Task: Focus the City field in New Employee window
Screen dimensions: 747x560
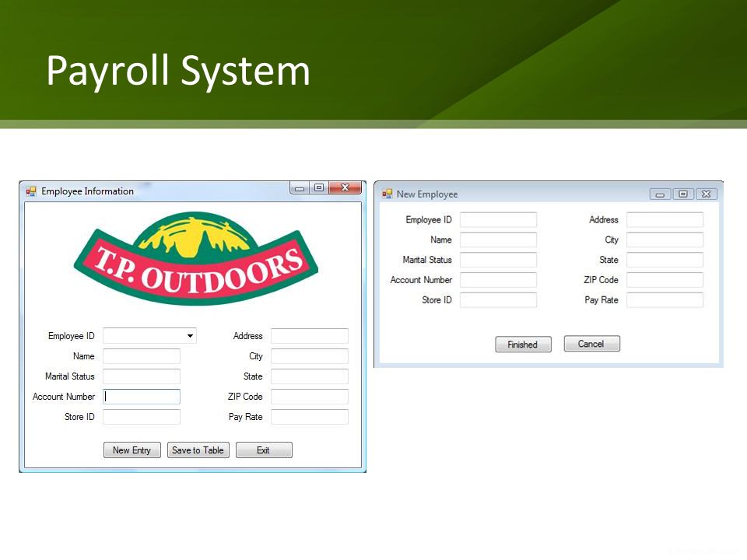Action: (x=665, y=240)
